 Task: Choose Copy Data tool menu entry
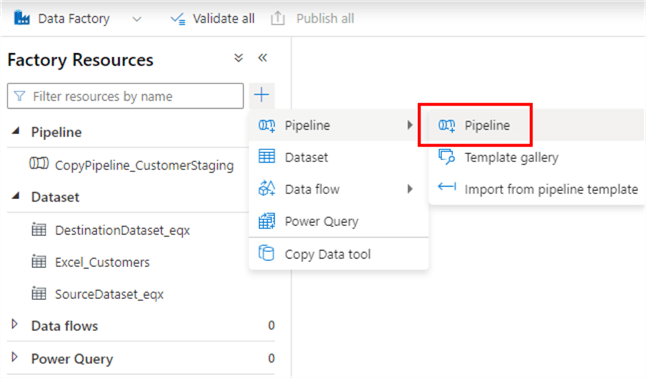(x=339, y=254)
